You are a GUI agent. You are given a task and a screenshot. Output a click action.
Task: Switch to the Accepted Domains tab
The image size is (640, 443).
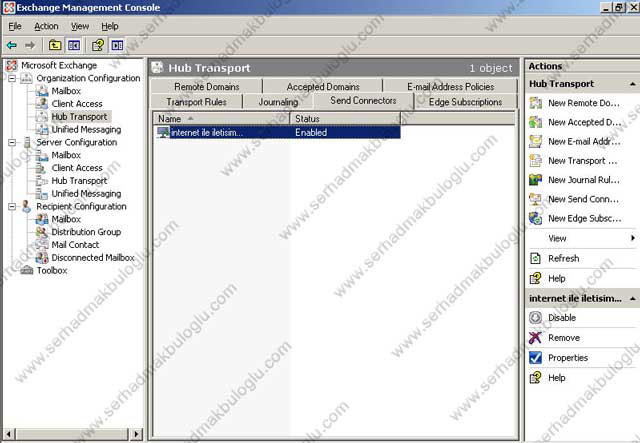[323, 87]
